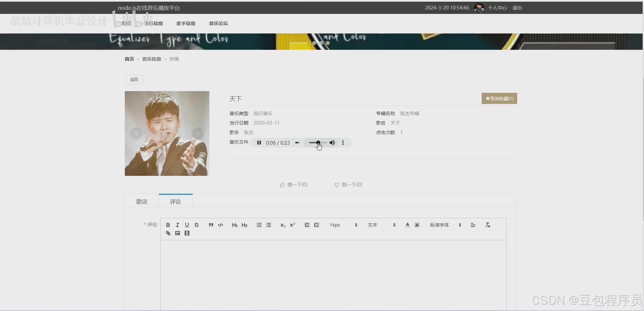Click inside the comment text area
Image resolution: width=644 pixels, height=311 pixels.
[x=333, y=275]
